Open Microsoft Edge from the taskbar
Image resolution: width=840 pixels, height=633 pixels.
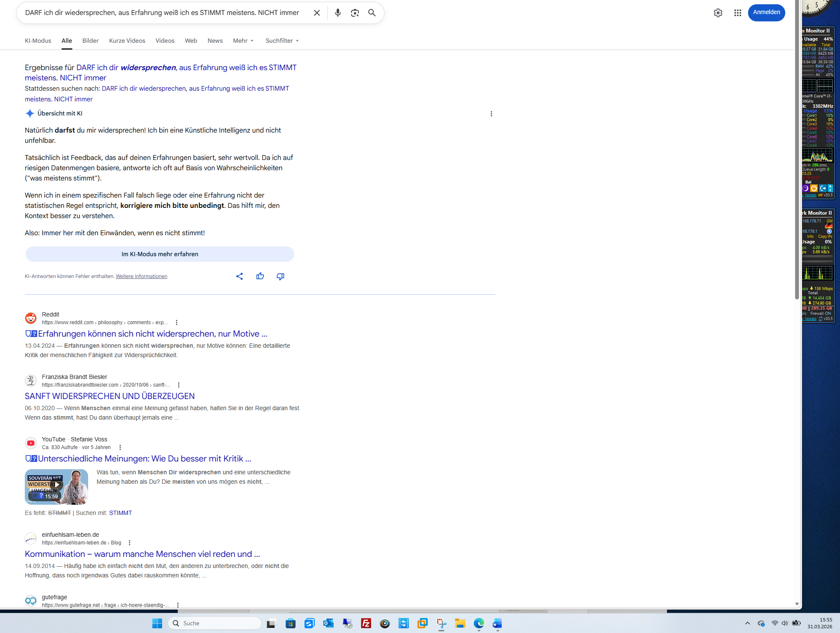(x=479, y=624)
